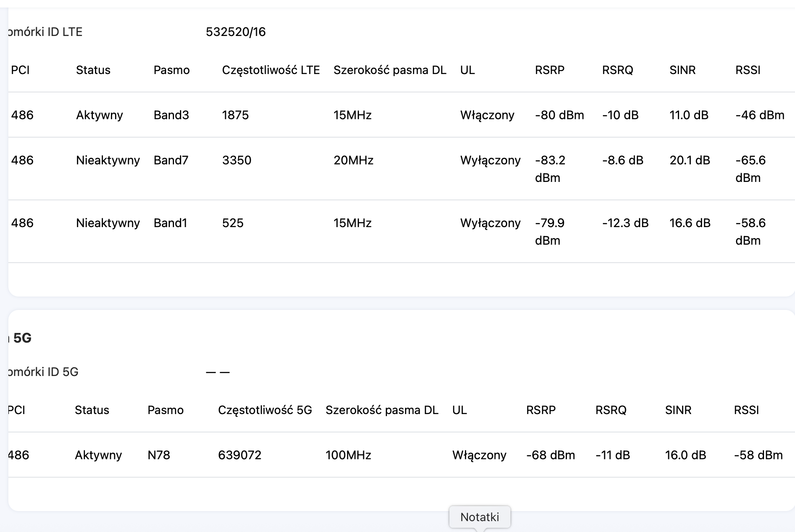
Task: Click the Szerokość pasma DL header in 5G table
Action: click(382, 410)
